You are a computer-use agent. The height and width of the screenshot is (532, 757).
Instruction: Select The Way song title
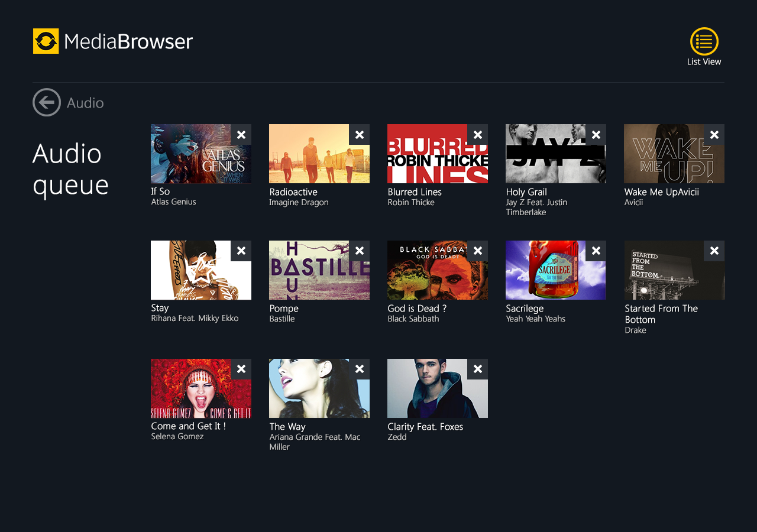(x=287, y=427)
